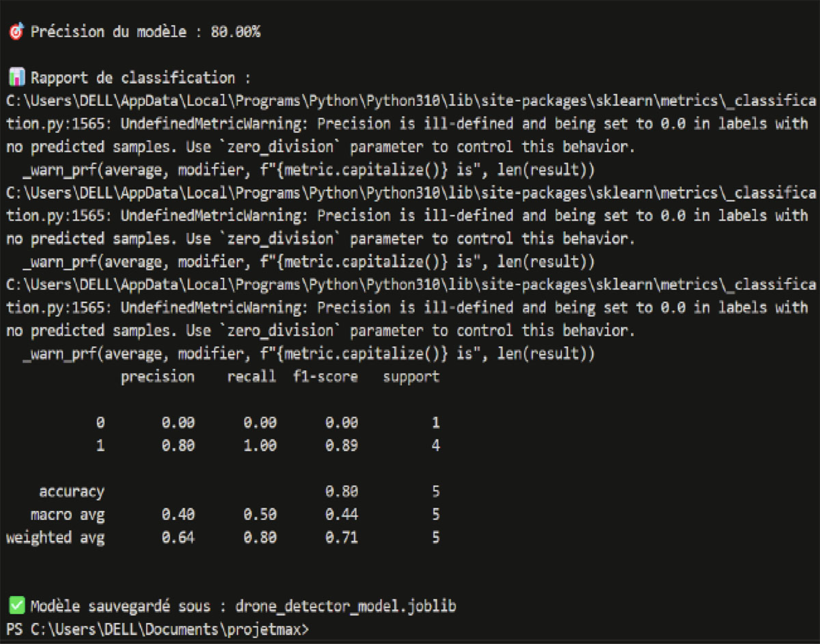
Task: Click the green checkmark emoji before Modèle sauvegardé
Action: tap(16, 605)
